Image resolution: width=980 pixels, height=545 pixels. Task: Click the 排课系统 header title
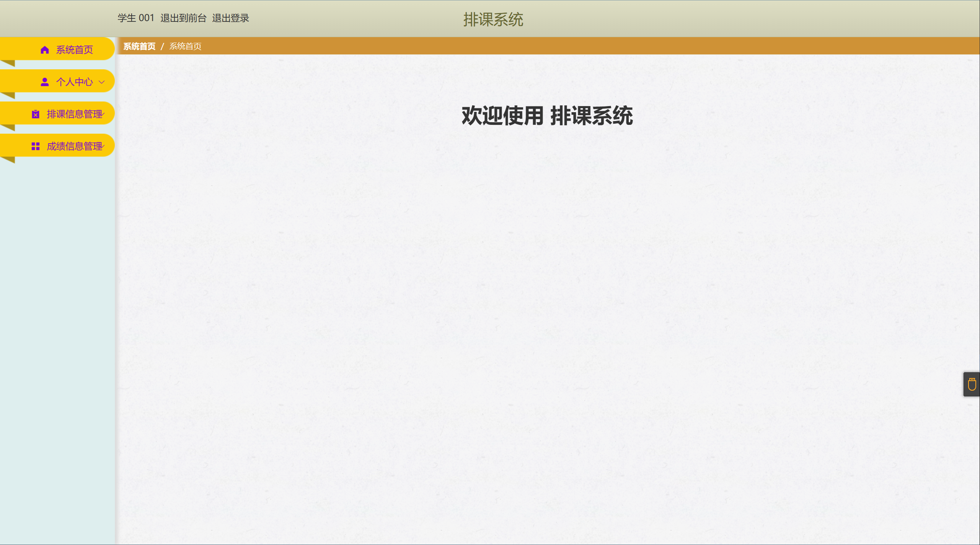tap(493, 20)
